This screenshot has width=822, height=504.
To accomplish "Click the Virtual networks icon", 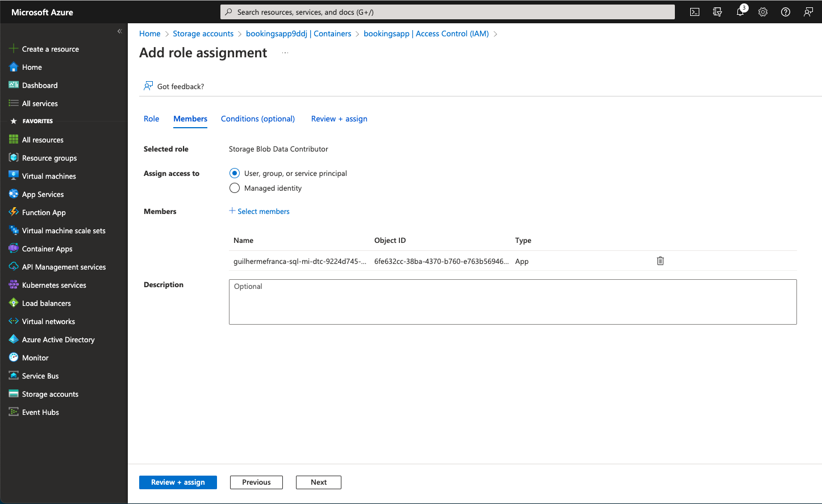I will (x=14, y=321).
